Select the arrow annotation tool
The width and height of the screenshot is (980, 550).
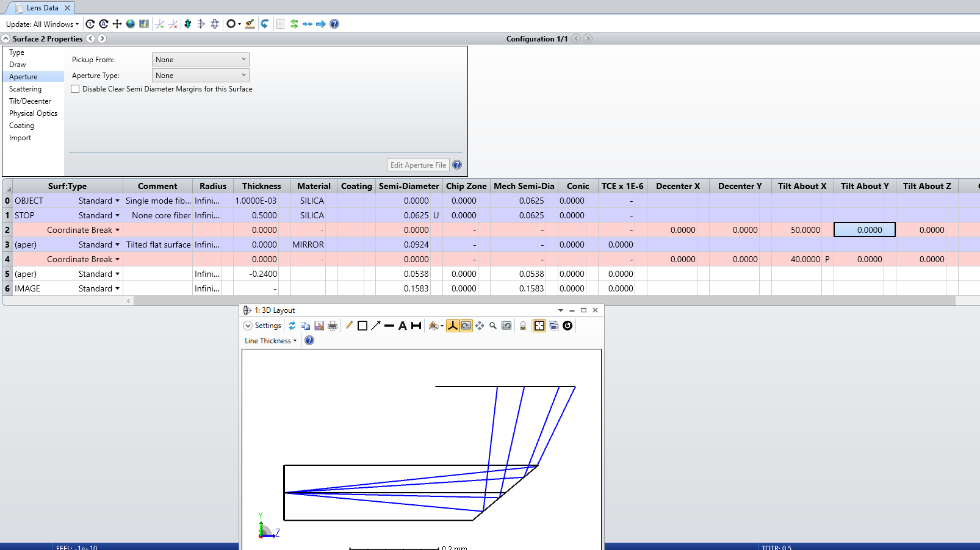pos(376,326)
